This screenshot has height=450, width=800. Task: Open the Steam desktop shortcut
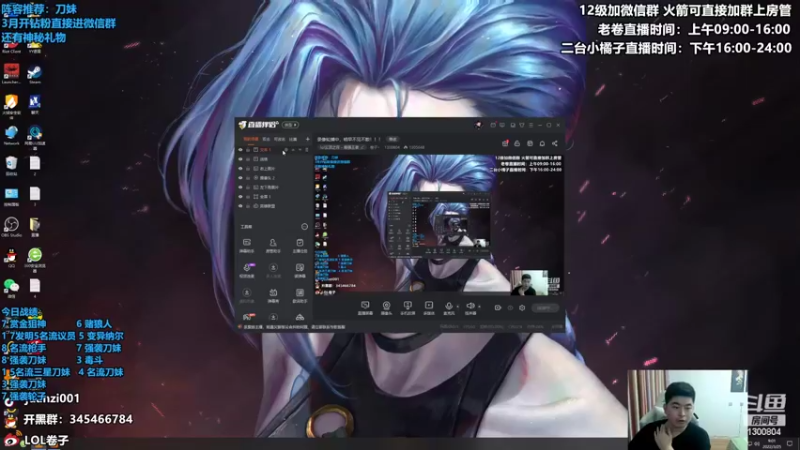click(x=35, y=74)
